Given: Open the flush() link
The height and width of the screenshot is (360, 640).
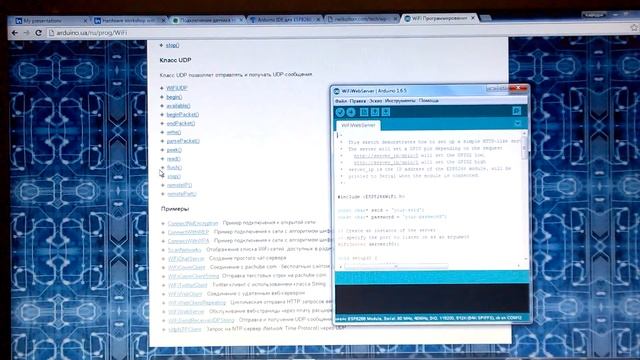Looking at the screenshot, I should pyautogui.click(x=174, y=168).
